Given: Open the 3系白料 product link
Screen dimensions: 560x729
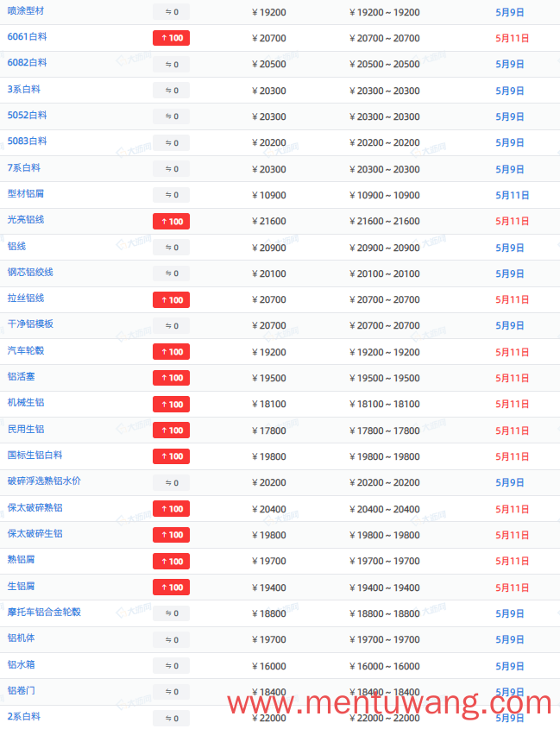Looking at the screenshot, I should coord(23,89).
